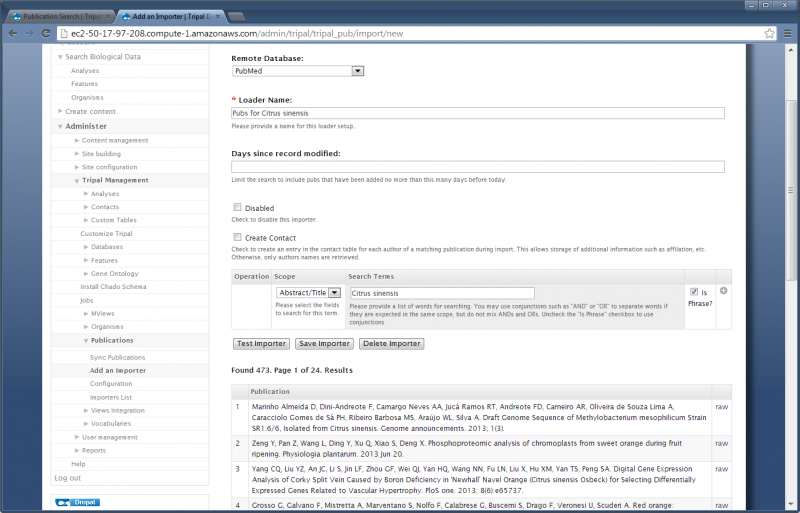This screenshot has width=800, height=513.
Task: Reload the page with the refresh icon
Action: [x=45, y=34]
